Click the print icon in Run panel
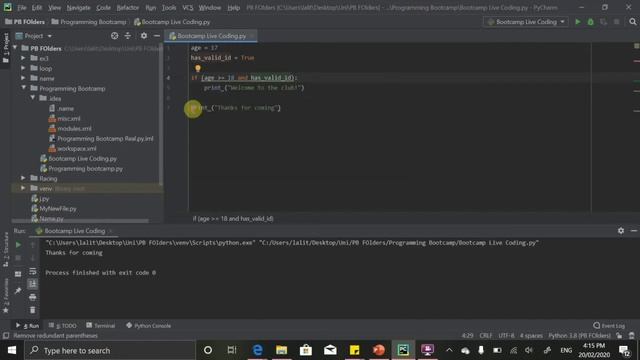 click(33, 297)
